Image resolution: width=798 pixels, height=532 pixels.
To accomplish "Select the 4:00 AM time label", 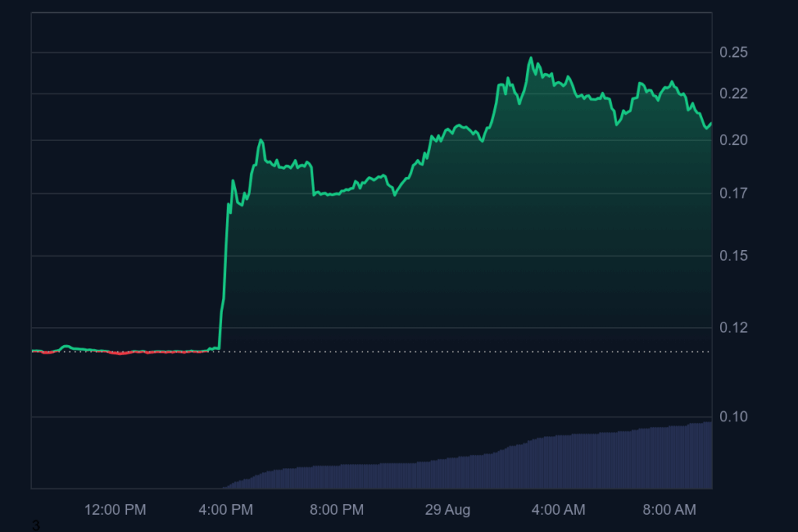I will (558, 509).
